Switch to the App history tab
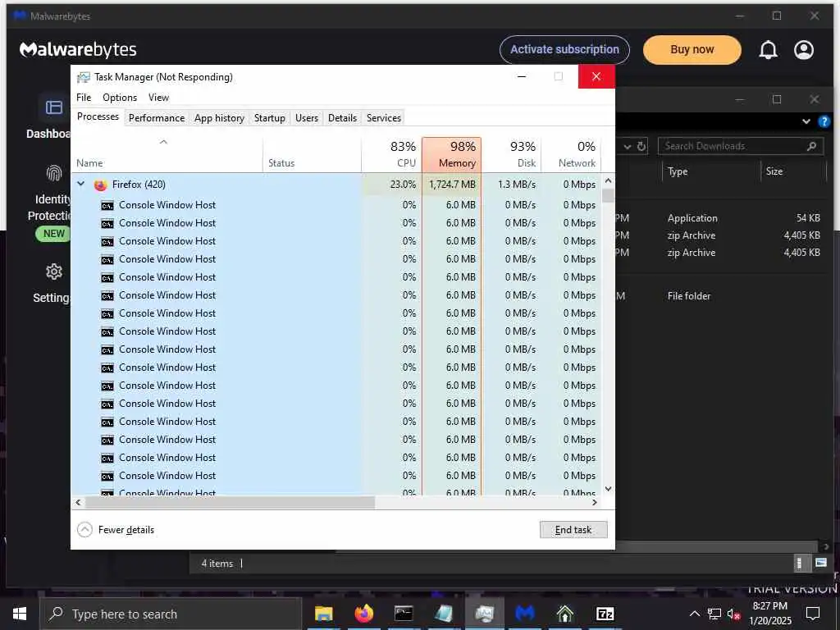840x630 pixels. pyautogui.click(x=219, y=118)
